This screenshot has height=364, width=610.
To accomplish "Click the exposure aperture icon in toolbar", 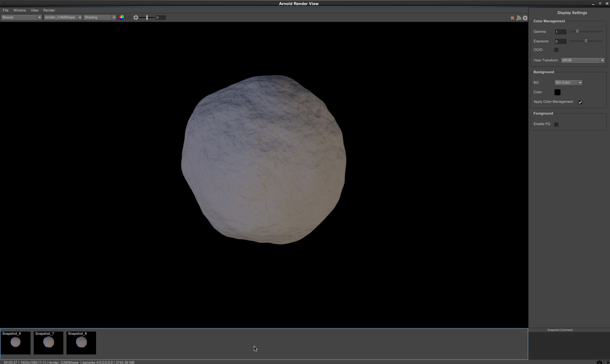I will pyautogui.click(x=136, y=17).
